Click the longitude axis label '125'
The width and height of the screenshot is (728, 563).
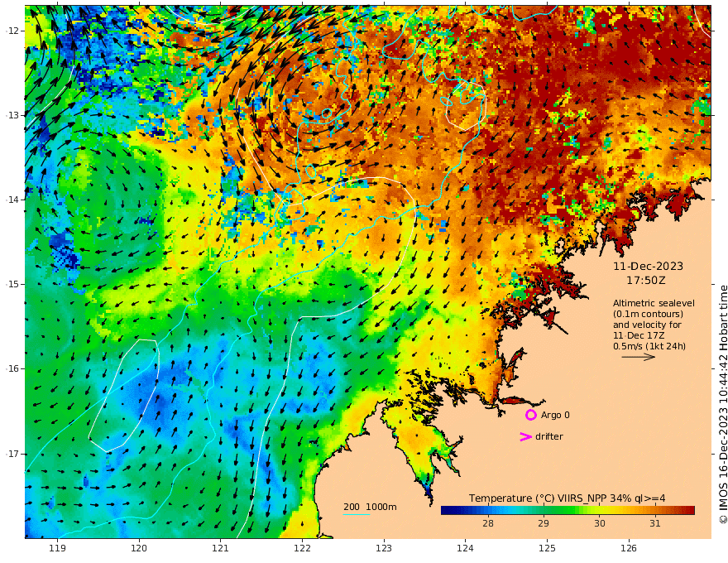click(547, 549)
